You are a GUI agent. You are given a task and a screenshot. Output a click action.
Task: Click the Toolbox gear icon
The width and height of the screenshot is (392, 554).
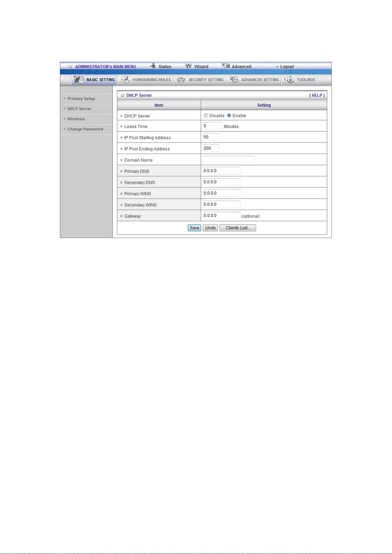[x=289, y=80]
